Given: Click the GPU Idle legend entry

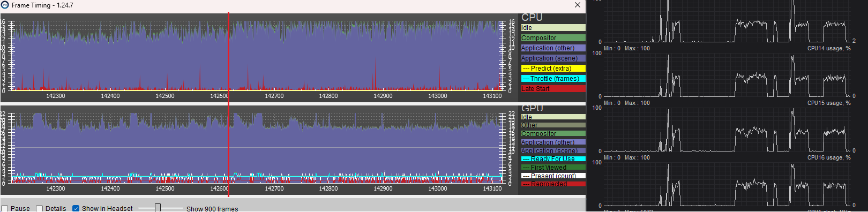Looking at the screenshot, I should click(553, 117).
